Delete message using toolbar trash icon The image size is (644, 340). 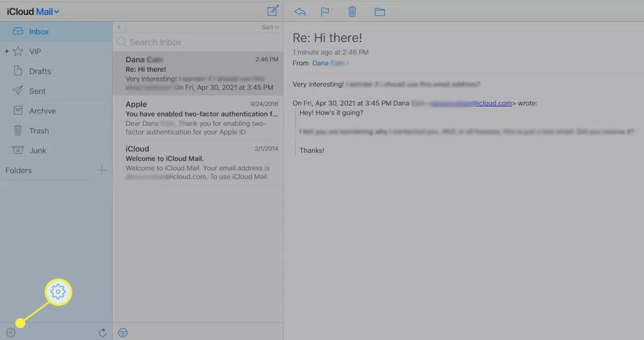pos(352,11)
